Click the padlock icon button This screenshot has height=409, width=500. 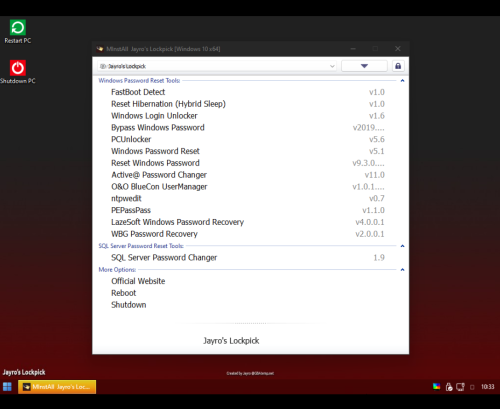click(398, 66)
